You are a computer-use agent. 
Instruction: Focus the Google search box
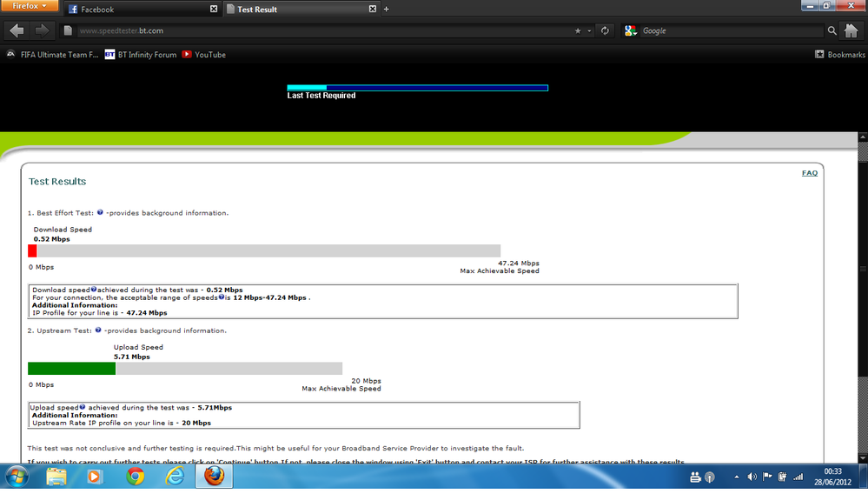click(x=732, y=30)
